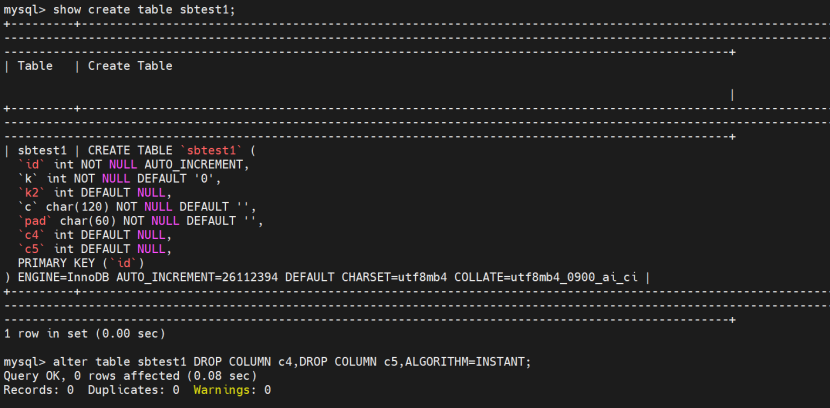Screen dimensions: 830x408
Task: Click the 'Create Table' column header
Action: 130,66
